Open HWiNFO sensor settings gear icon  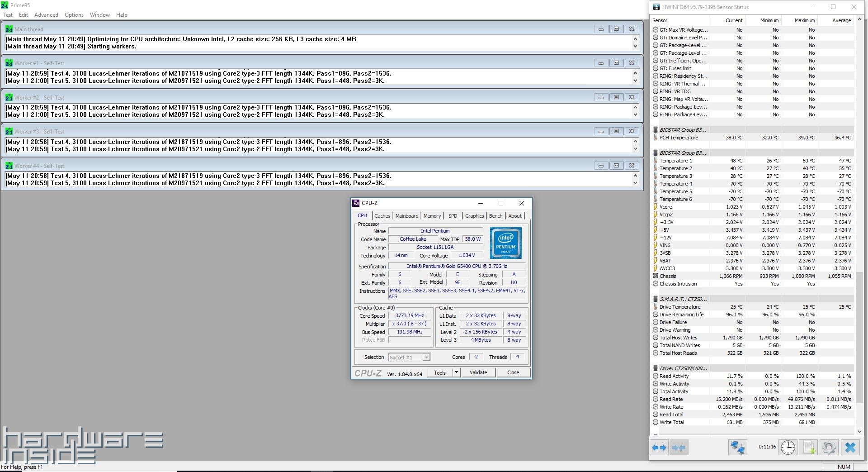829,448
